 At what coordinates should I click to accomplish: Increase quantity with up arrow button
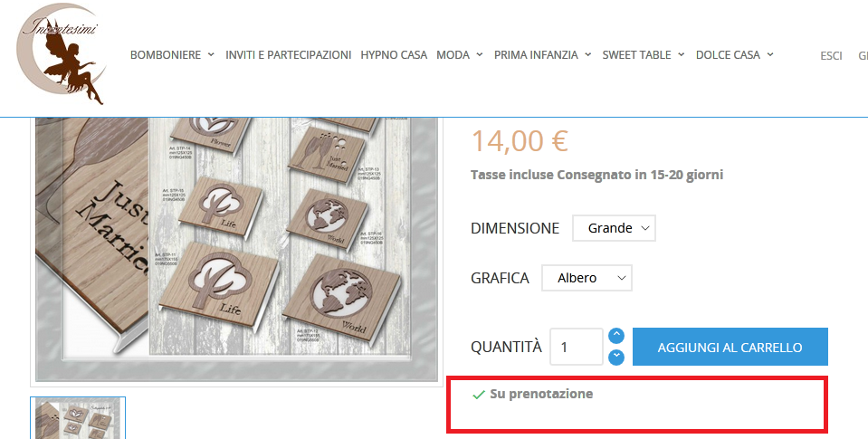coord(616,336)
